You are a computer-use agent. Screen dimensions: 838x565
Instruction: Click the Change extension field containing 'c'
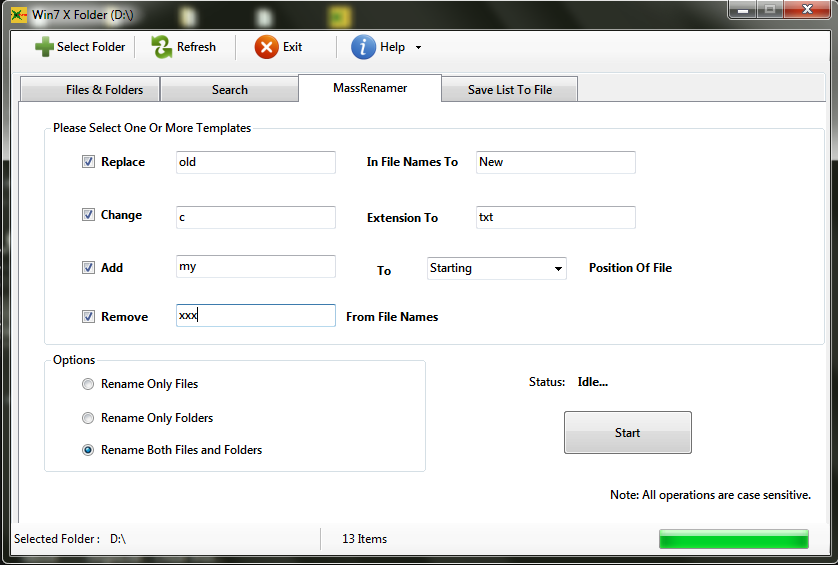pyautogui.click(x=255, y=217)
